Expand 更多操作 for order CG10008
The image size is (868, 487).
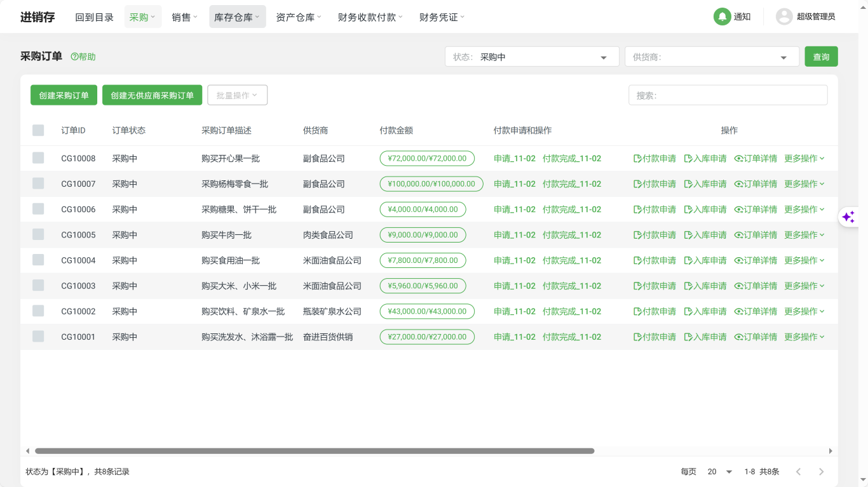tap(804, 159)
